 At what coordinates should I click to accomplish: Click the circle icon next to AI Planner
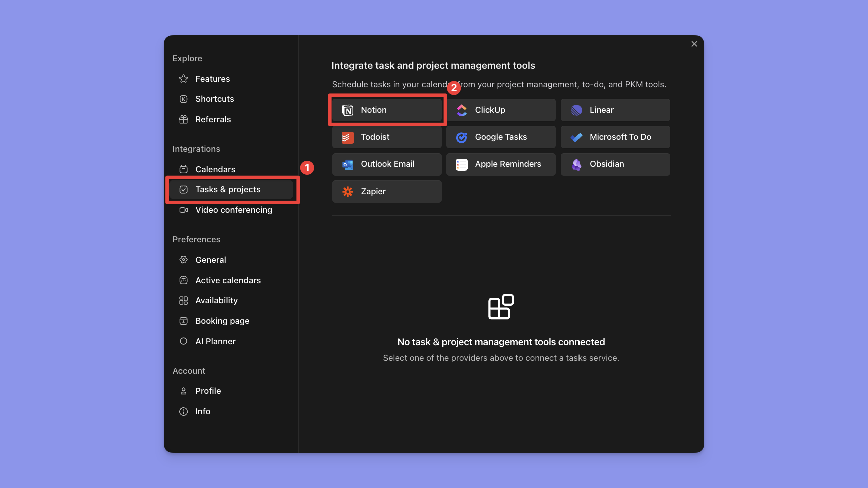184,341
